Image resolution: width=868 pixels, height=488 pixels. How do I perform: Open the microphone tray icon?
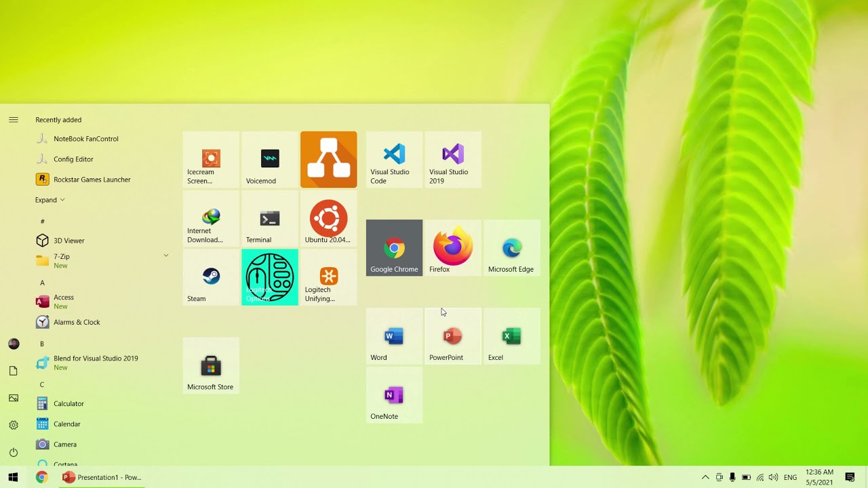[x=732, y=477]
